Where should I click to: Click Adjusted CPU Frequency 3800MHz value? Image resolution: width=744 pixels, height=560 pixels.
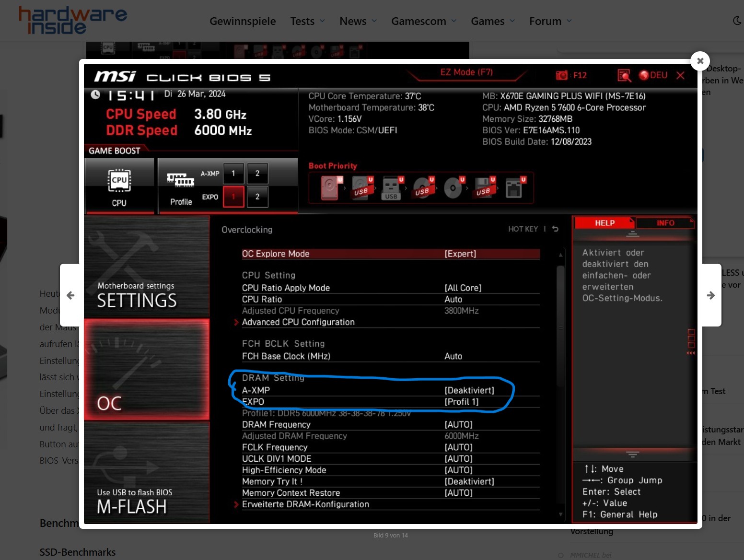462,311
